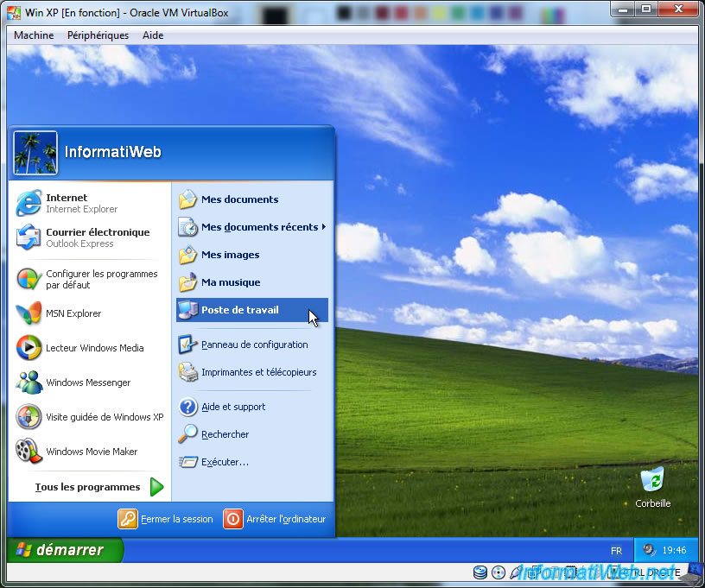Click Fermer la session button
Screen dimensions: 705x588
(x=166, y=519)
